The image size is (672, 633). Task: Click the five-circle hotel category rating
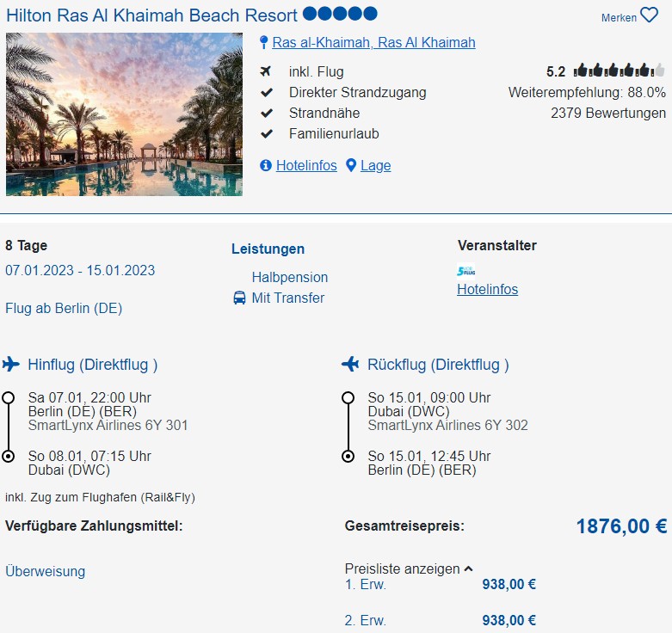click(340, 15)
